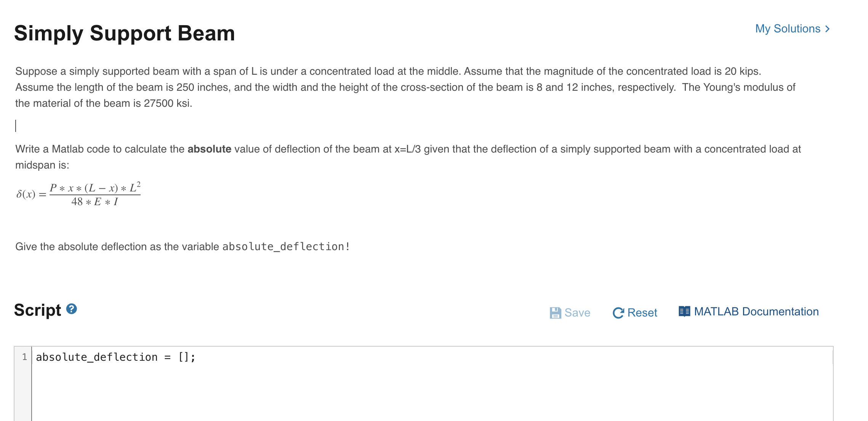Click the Save button
This screenshot has height=421, width=868.
point(571,313)
